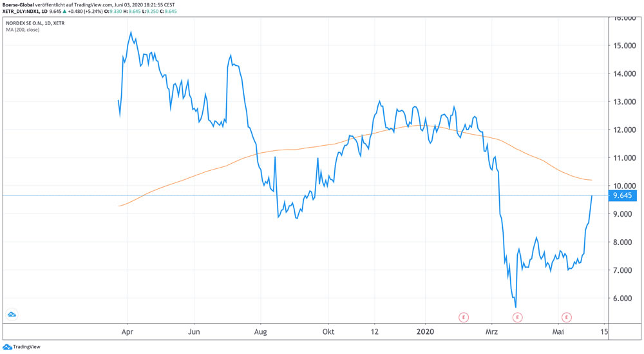
Task: Click the earnings E marker right of Mrz
Action: (517, 317)
